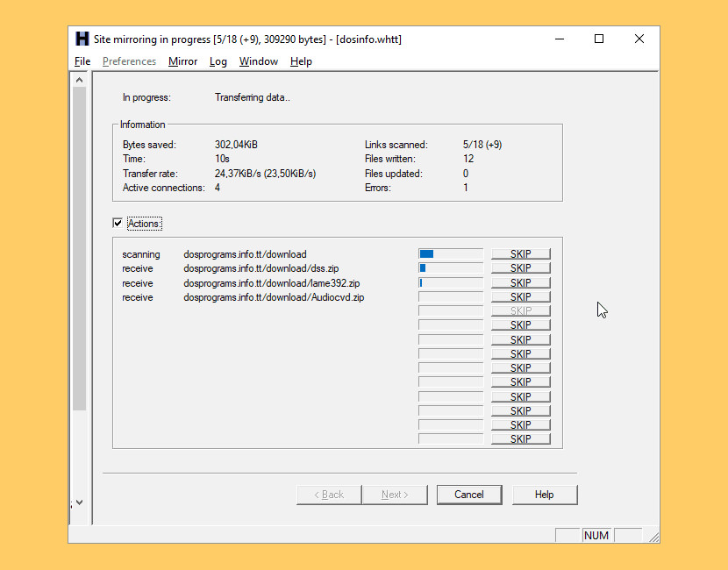Click the 'Files written:' label

tap(390, 159)
